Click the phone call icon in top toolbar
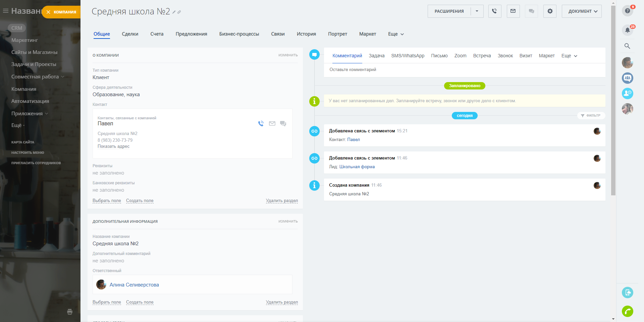The image size is (644, 322). (x=494, y=11)
